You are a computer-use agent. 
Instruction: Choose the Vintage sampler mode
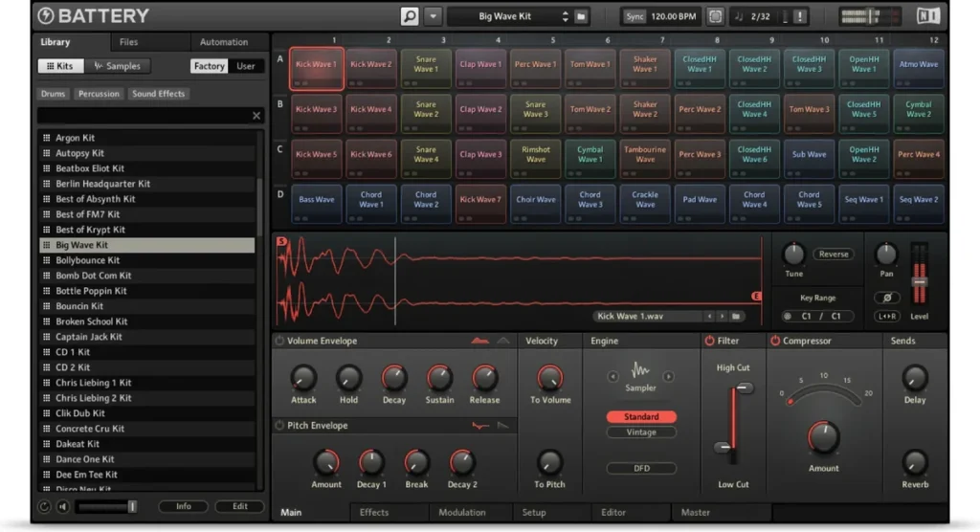point(641,432)
